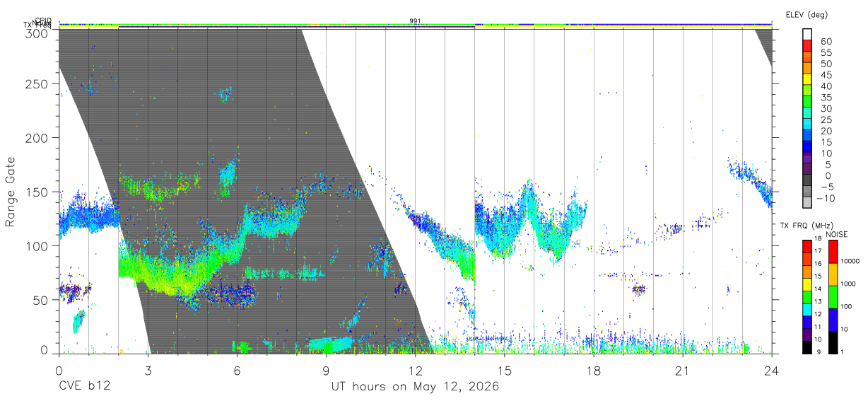The height and width of the screenshot is (401, 868).
Task: Click the '30' label on the ELEV scale
Action: 826,108
